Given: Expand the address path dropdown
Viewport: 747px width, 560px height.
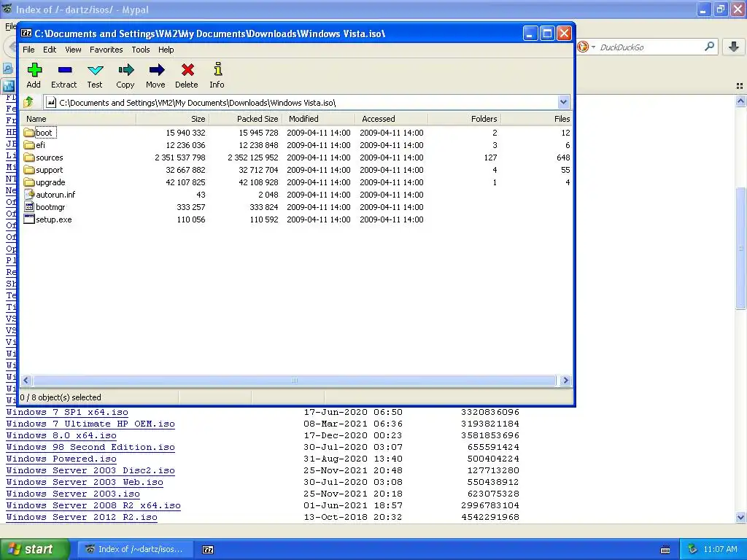Looking at the screenshot, I should pyautogui.click(x=563, y=102).
